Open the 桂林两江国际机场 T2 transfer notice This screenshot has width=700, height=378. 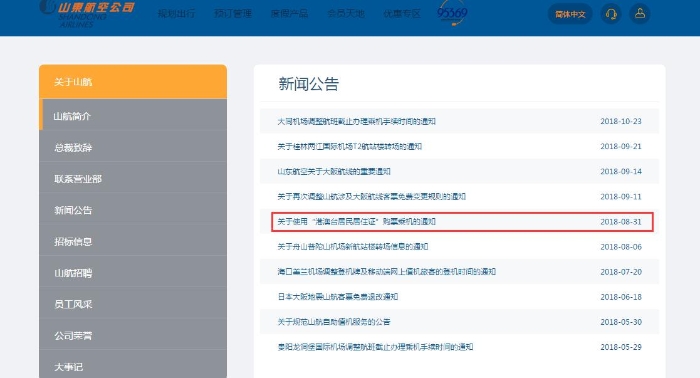(350, 146)
